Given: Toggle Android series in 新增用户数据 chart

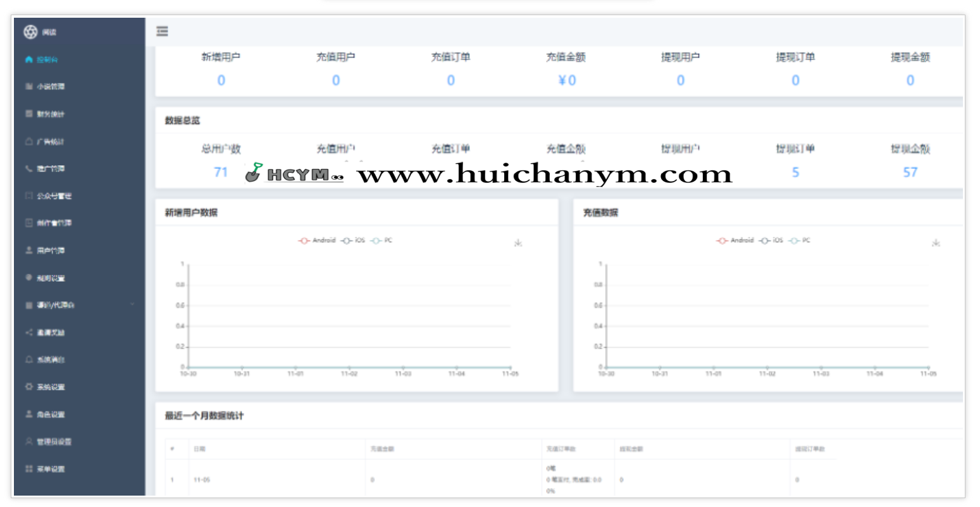Looking at the screenshot, I should [x=317, y=241].
